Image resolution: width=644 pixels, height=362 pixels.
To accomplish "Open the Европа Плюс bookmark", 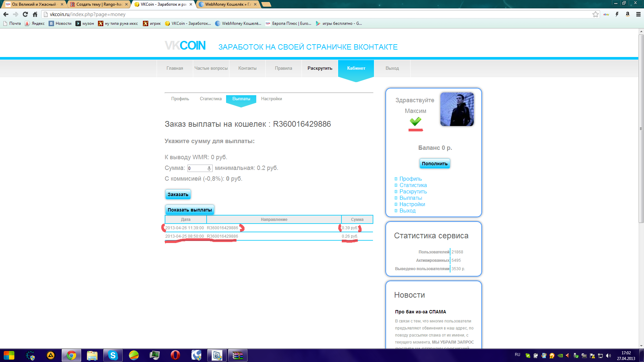I will 288,23.
